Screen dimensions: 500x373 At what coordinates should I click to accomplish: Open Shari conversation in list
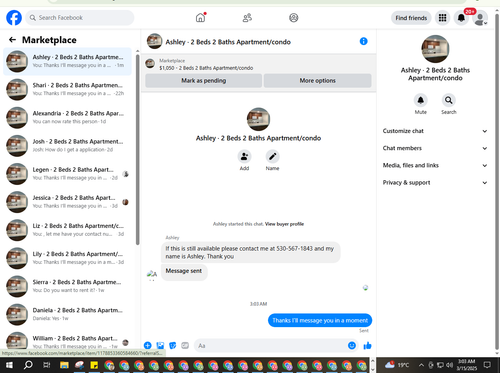(x=67, y=89)
